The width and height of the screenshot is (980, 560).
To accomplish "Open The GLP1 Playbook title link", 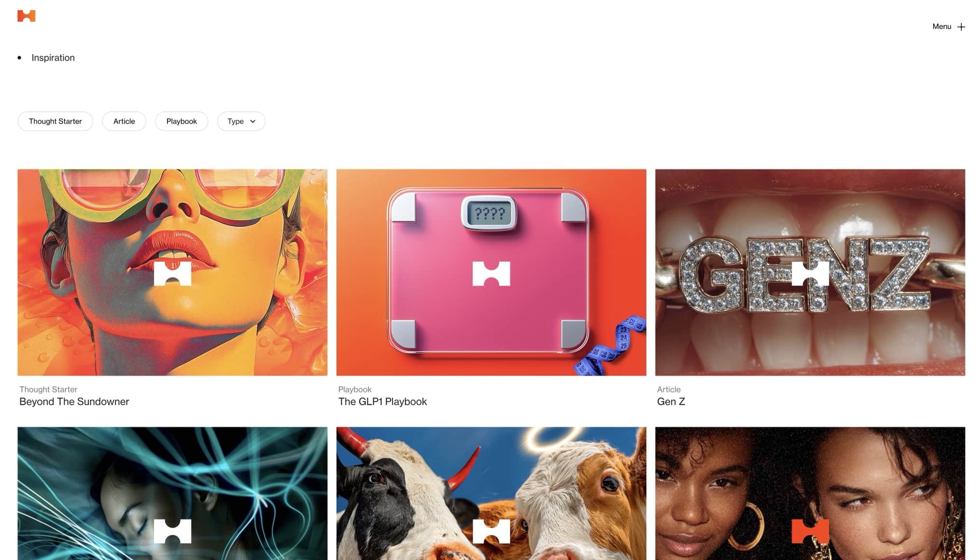I will (382, 402).
